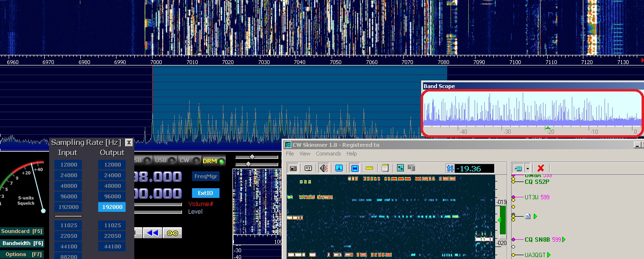Toggle the speaker sound icon in CW Skimmer toolbar
The image size is (644, 259).
point(323,168)
